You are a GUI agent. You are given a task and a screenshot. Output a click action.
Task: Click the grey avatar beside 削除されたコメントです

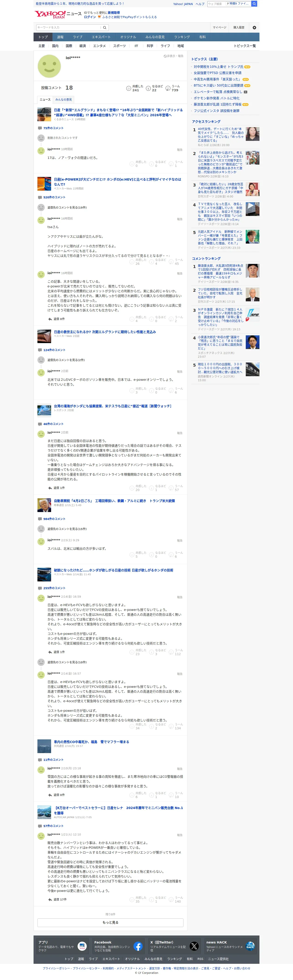[x=41, y=138]
